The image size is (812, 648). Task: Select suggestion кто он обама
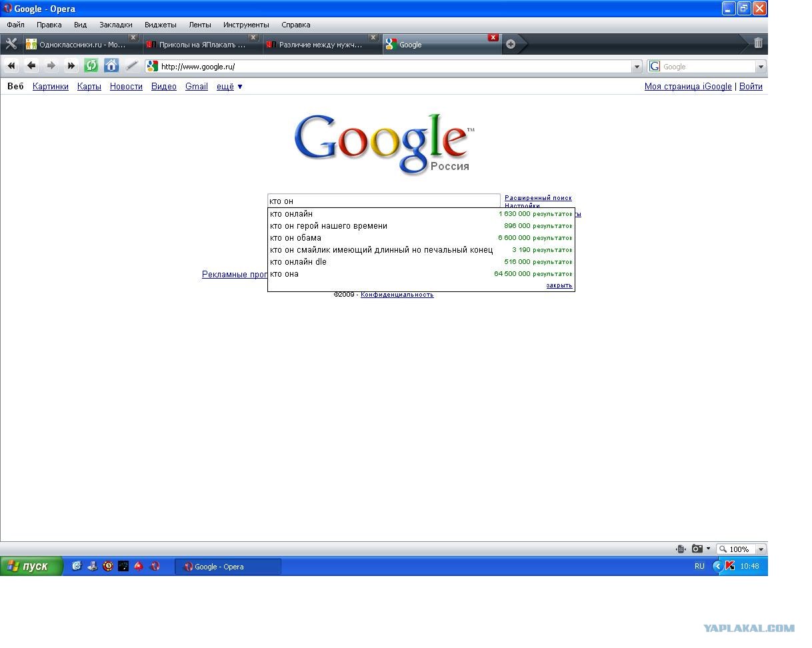coord(421,238)
